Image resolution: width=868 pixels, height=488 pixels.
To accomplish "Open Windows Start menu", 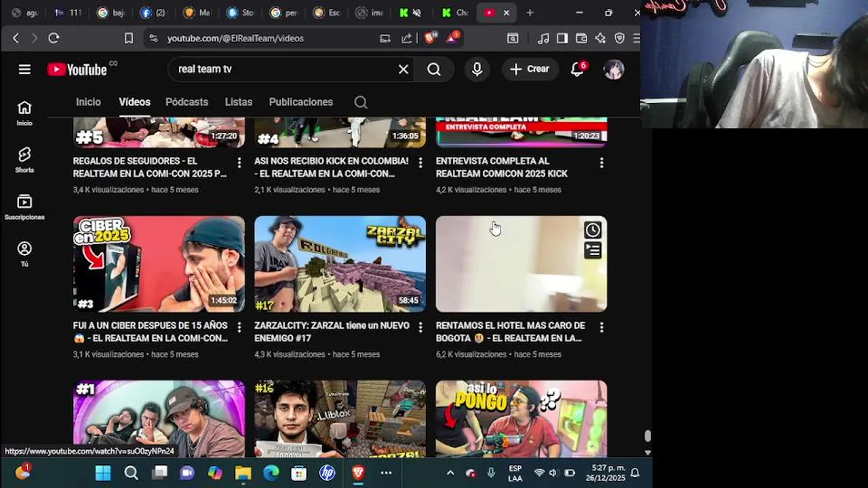I will (x=102, y=472).
